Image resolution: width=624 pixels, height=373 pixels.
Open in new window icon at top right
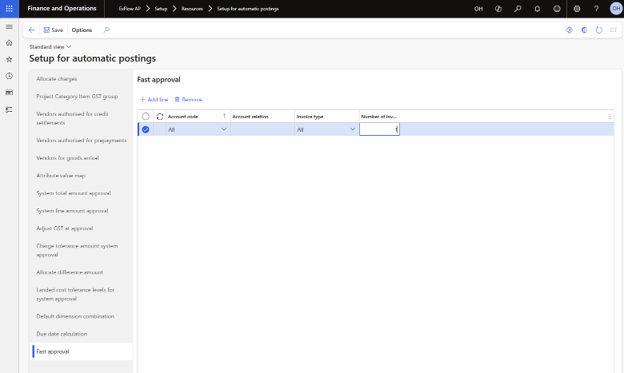(614, 30)
